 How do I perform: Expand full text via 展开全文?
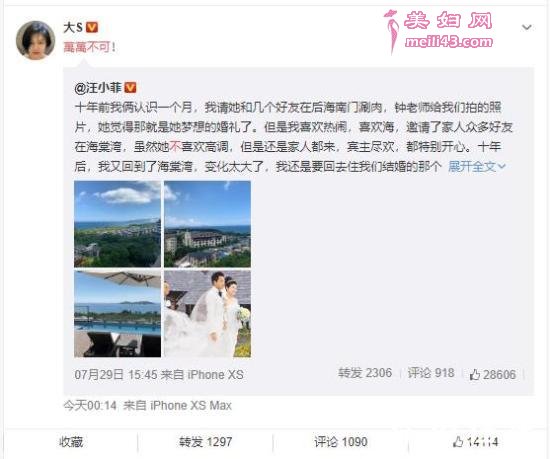pos(471,167)
